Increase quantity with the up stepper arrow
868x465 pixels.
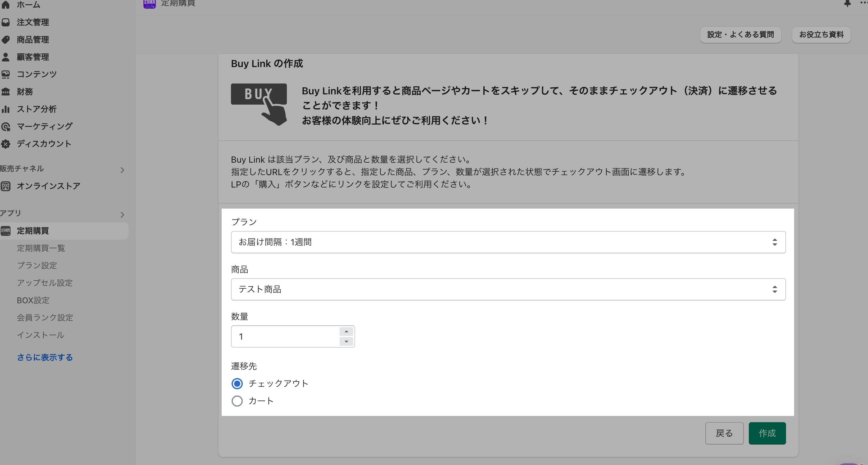[x=346, y=332]
